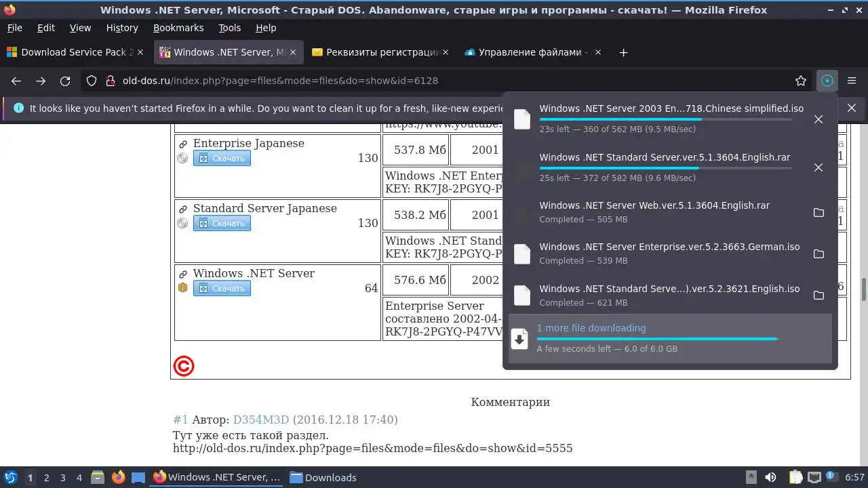
Task: Download Windows .NET Server via Скачать button
Action: [222, 288]
